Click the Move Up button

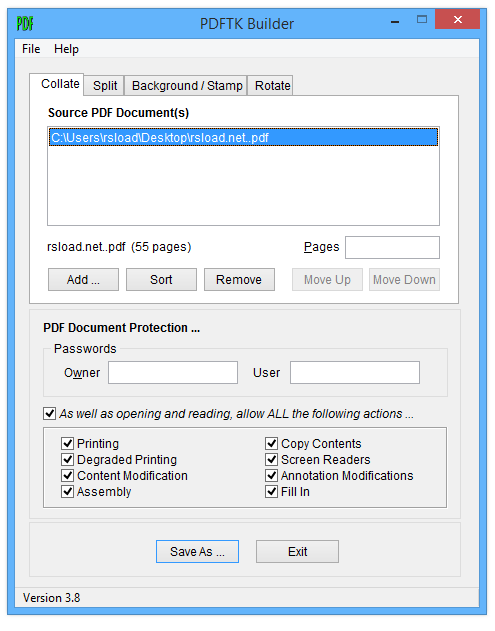point(327,280)
